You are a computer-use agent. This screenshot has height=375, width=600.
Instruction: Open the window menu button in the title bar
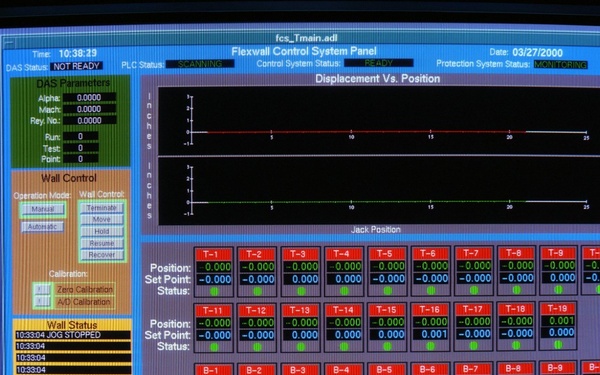coord(9,43)
